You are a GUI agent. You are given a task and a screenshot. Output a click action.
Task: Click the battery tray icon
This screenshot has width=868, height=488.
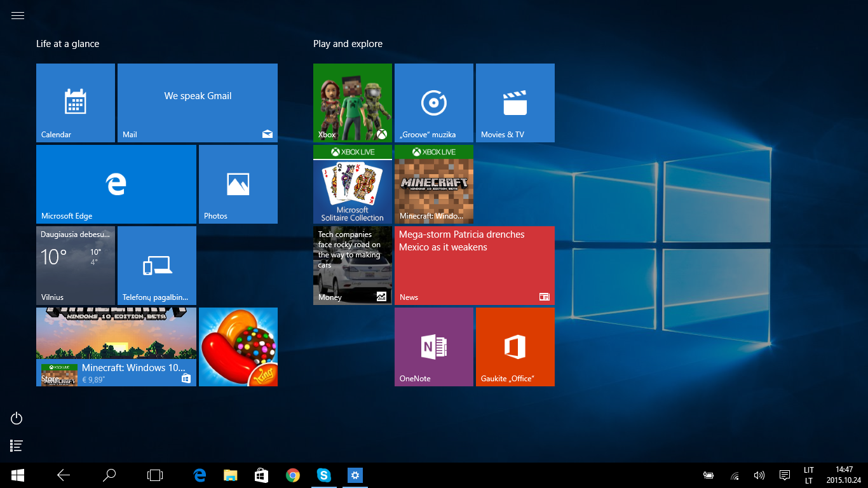[709, 475]
